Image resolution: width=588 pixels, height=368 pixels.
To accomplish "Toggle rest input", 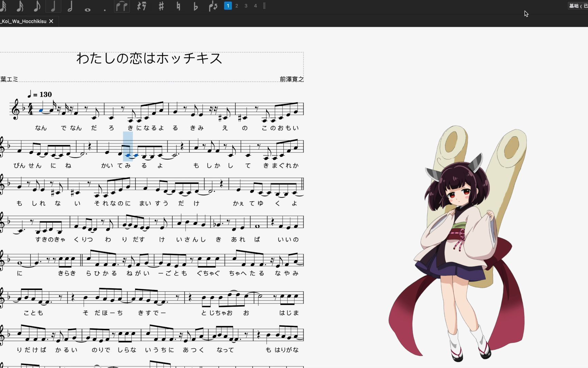I will tap(141, 6).
